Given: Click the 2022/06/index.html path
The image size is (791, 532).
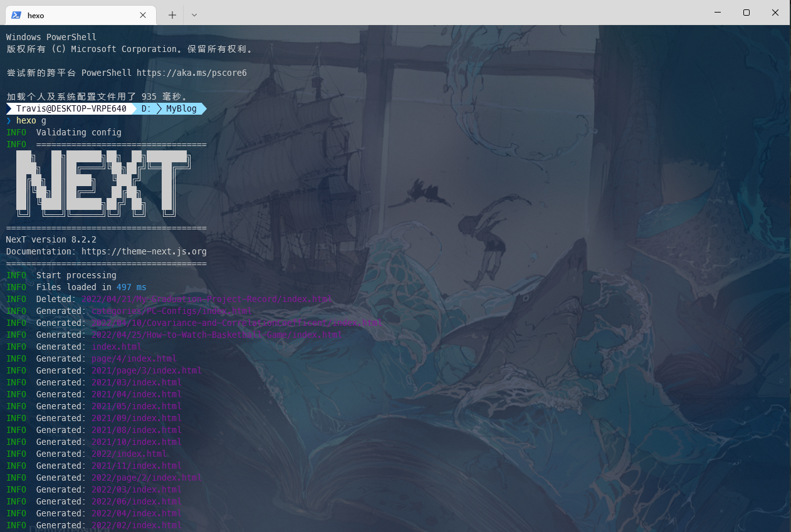Looking at the screenshot, I should pyautogui.click(x=137, y=501).
